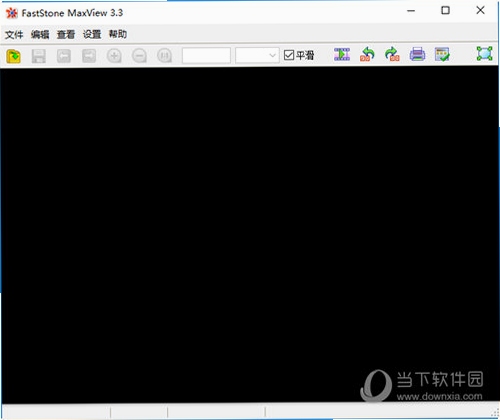Rotate image left icon
This screenshot has width=500, height=420.
tap(367, 54)
